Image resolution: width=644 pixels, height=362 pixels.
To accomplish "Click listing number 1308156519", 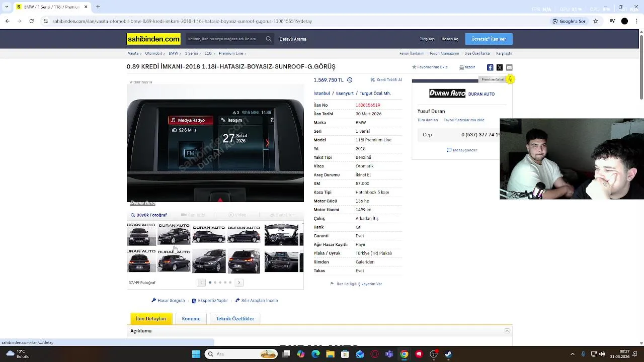I will coord(368,105).
